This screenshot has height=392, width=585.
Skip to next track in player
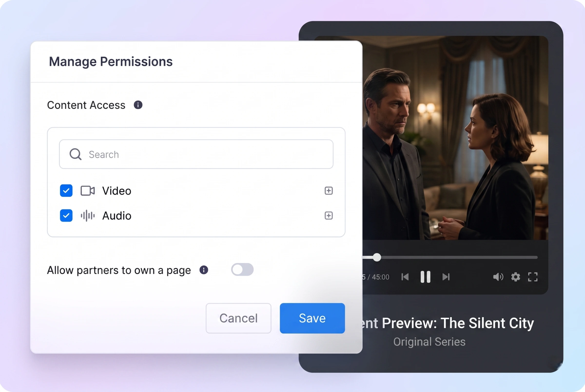click(x=446, y=277)
